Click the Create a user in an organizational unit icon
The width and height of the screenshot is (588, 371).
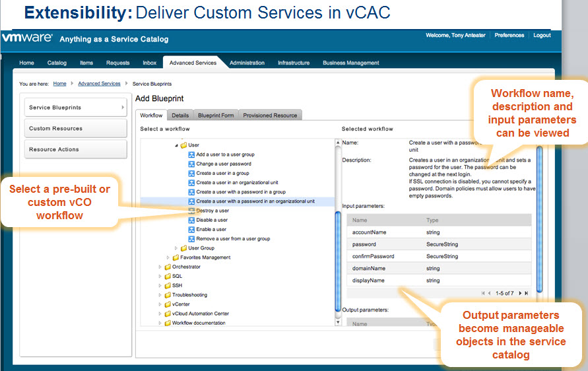click(x=191, y=183)
